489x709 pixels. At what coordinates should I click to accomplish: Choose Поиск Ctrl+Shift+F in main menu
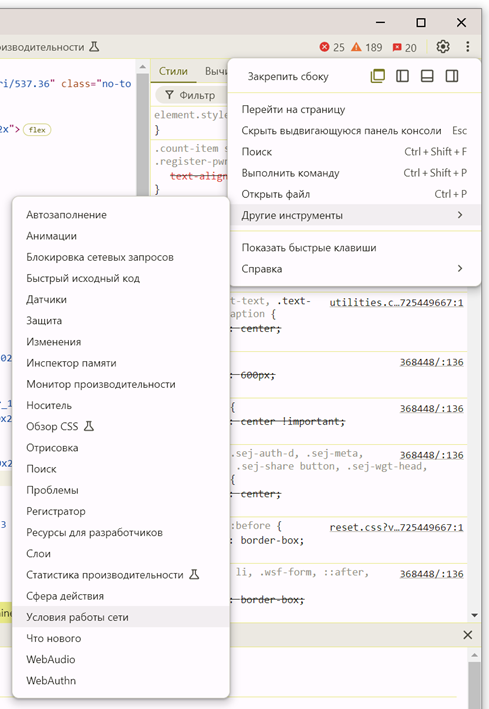click(x=355, y=152)
